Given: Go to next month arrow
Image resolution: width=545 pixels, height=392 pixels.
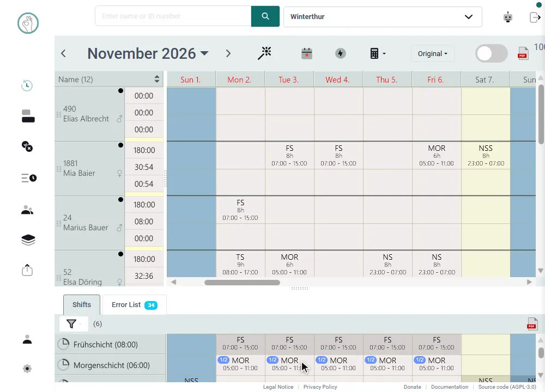Looking at the screenshot, I should [x=228, y=53].
